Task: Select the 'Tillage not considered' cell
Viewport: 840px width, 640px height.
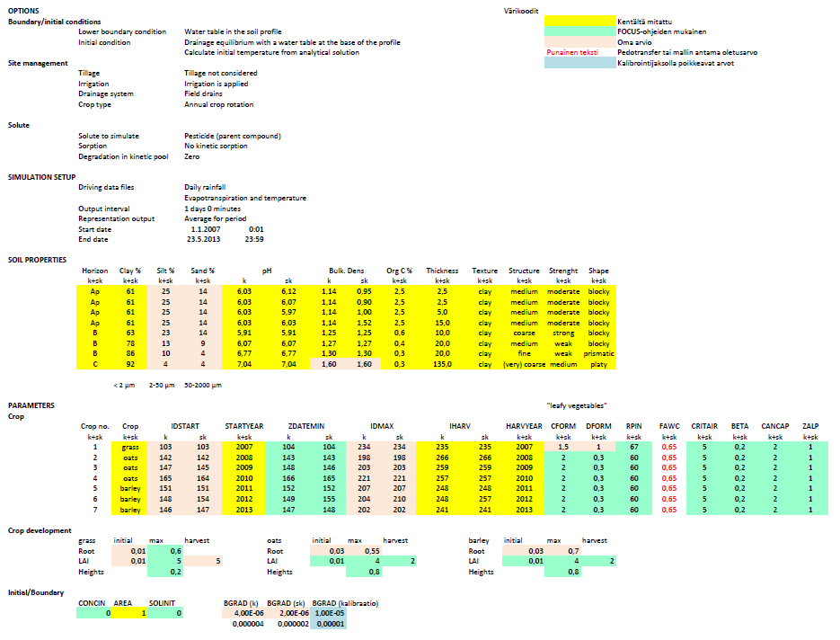Action: [221, 73]
